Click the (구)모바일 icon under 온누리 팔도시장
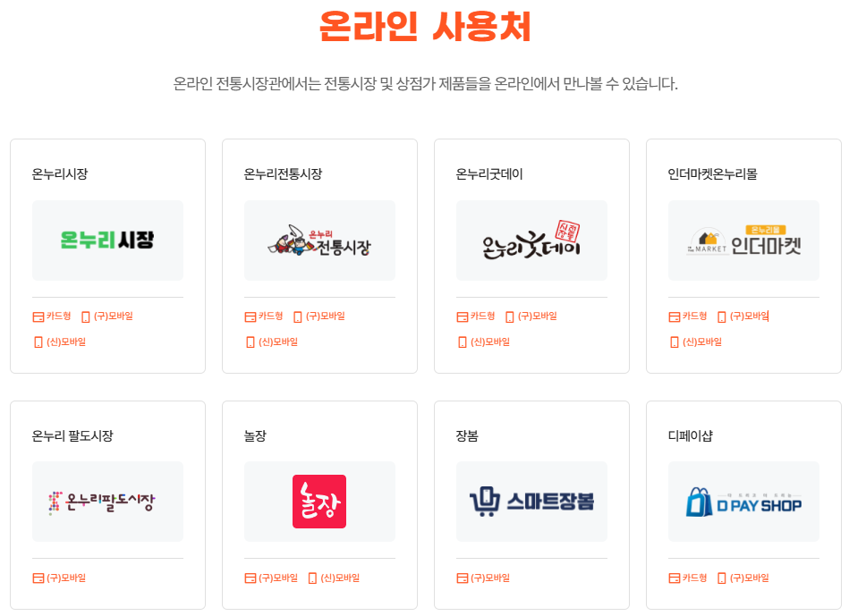849x616 pixels. point(38,578)
